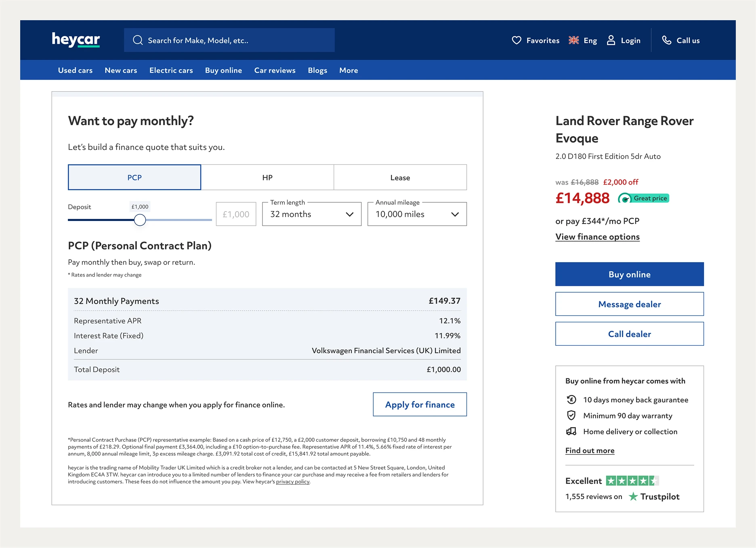Image resolution: width=756 pixels, height=548 pixels.
Task: Click the Call us link
Action: pos(688,40)
